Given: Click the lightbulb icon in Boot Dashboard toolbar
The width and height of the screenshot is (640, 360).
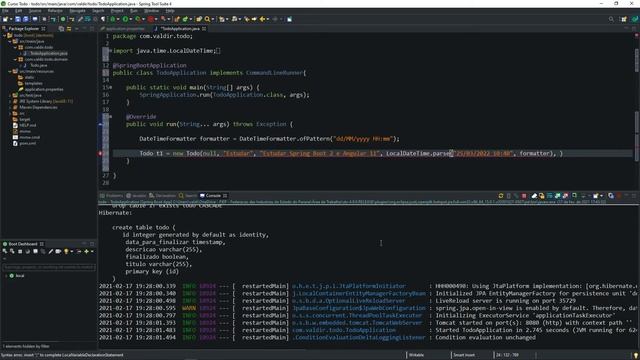Looking at the screenshot, I should [x=66, y=251].
